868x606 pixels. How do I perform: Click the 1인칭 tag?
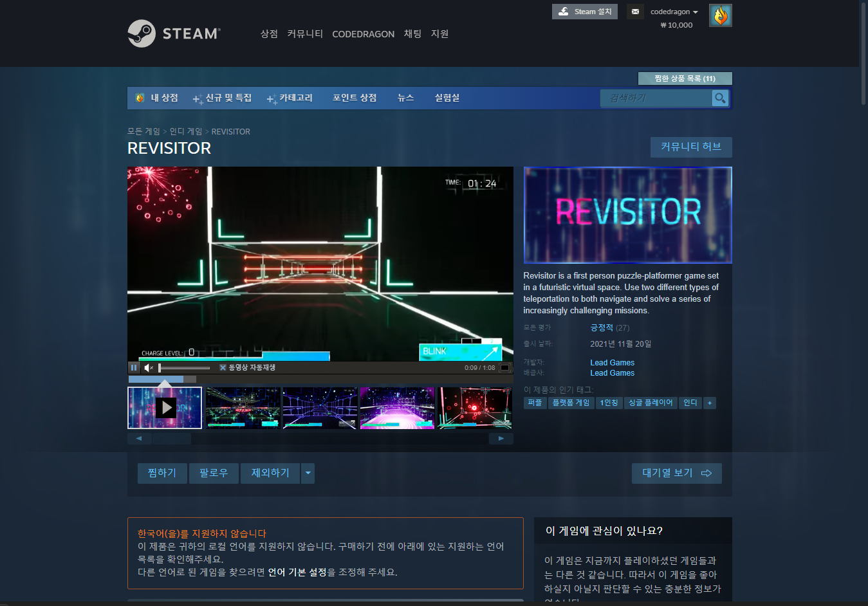coord(609,403)
